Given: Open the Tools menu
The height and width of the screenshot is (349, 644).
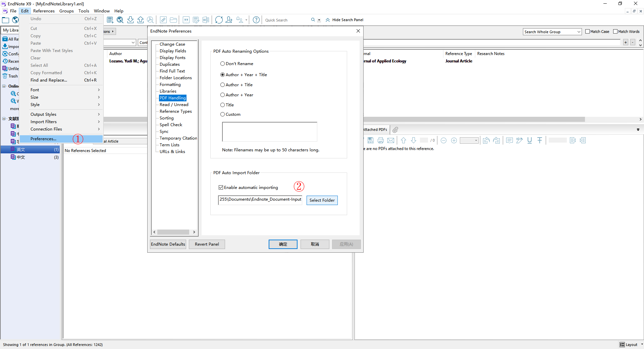Looking at the screenshot, I should [x=84, y=11].
